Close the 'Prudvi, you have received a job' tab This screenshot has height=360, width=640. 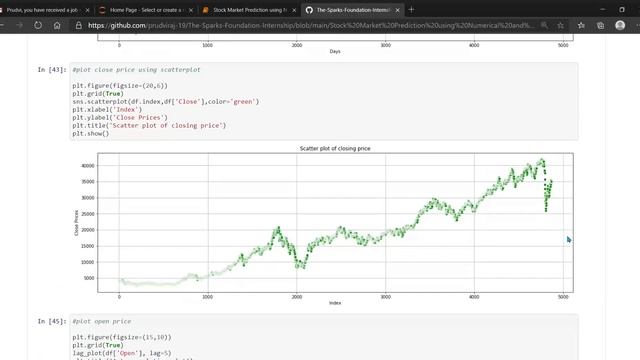coord(87,10)
